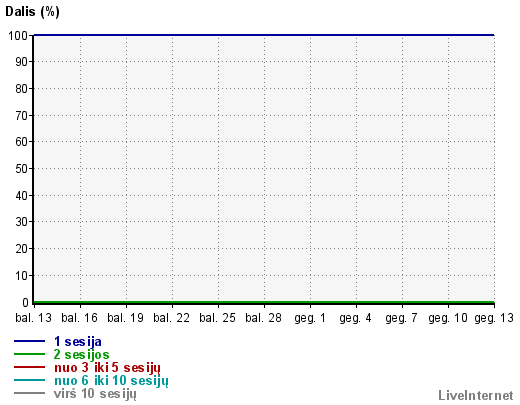Click the 100 value on the y-axis
520x405 pixels.
18,36
